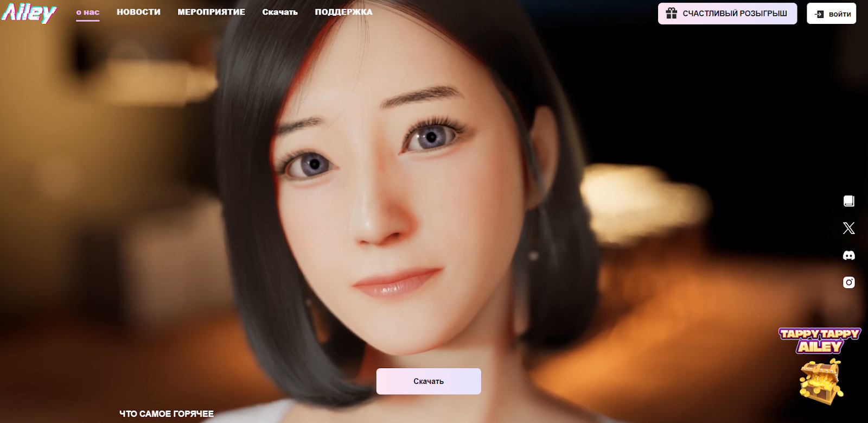
Task: Click the войти login button
Action: pos(832,14)
